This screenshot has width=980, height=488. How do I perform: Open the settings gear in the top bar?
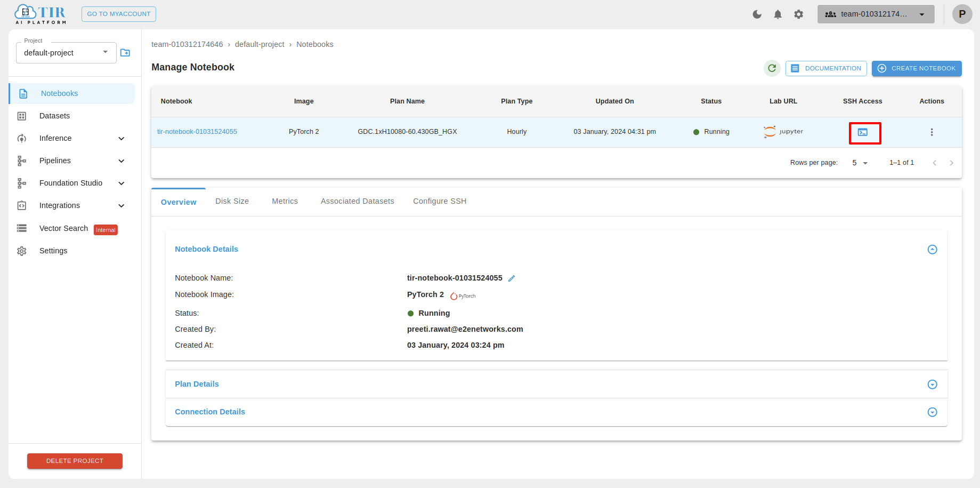[798, 14]
